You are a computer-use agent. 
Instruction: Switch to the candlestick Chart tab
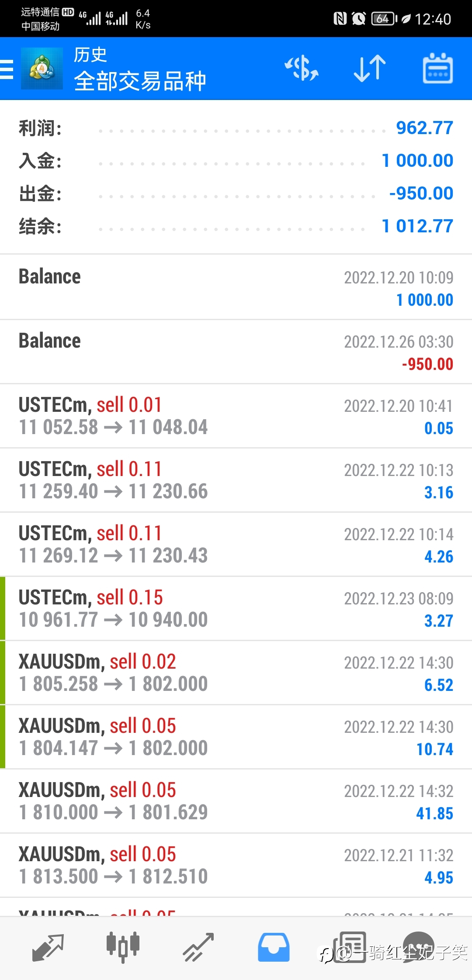point(123,947)
